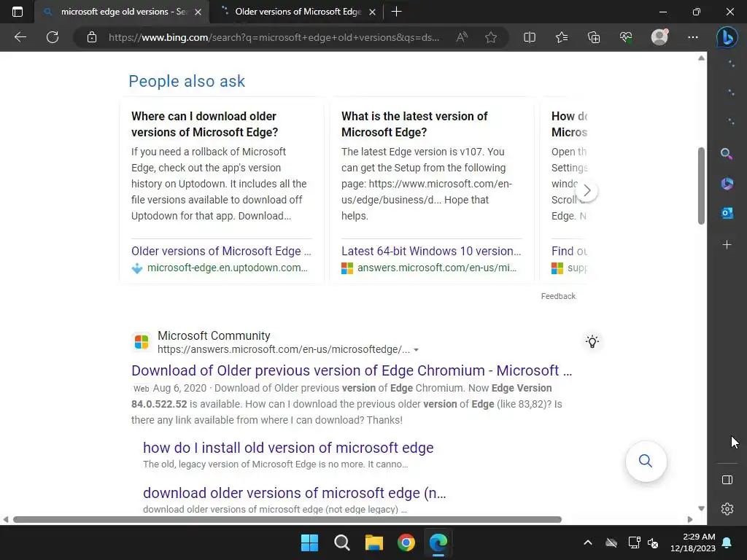Screen dimensions: 747x560
Task: View site information lock icon
Action: coord(92,37)
